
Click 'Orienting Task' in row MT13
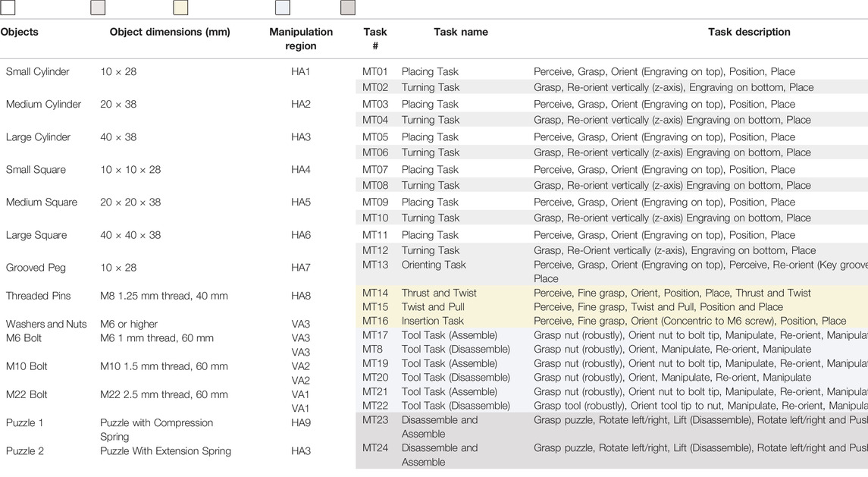(434, 265)
